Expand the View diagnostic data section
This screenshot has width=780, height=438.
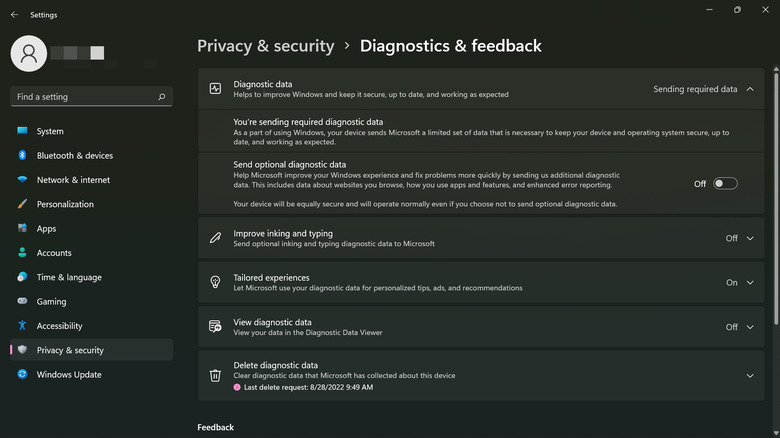pyautogui.click(x=750, y=327)
